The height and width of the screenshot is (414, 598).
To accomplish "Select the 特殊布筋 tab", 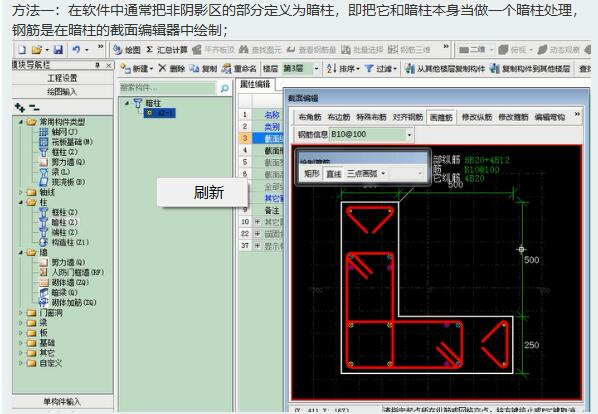I will 371,117.
